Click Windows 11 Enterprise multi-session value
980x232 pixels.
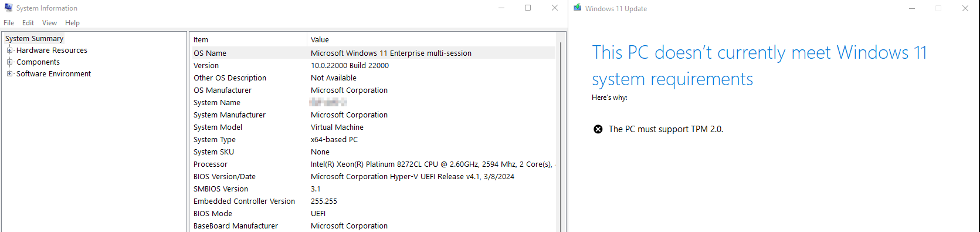391,53
